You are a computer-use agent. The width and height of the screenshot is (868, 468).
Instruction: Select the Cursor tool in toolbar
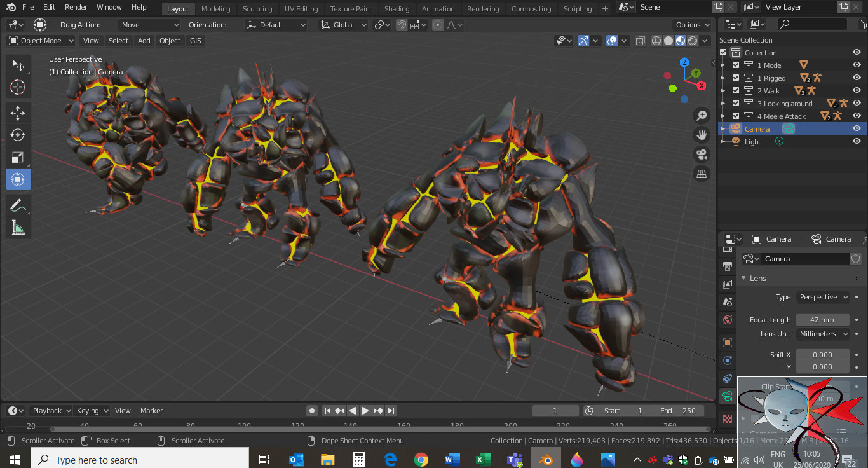tap(18, 88)
